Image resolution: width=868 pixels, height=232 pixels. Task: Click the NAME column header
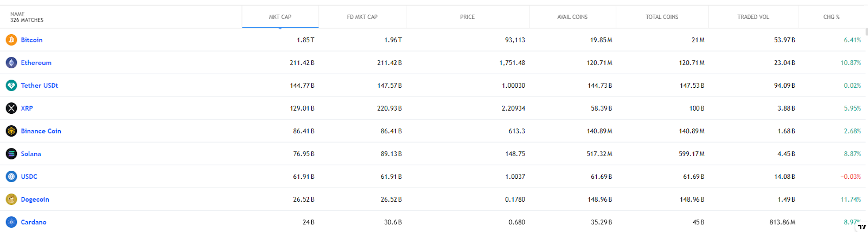point(17,14)
